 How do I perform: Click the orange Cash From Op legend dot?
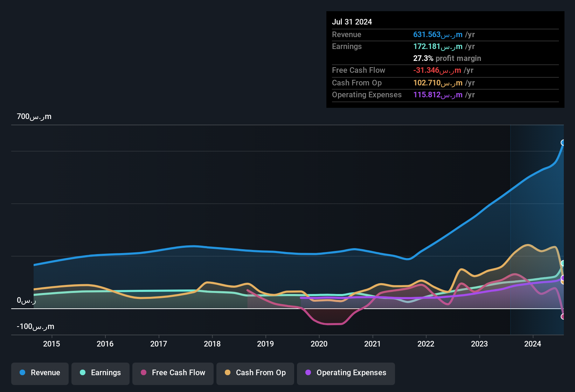(228, 373)
